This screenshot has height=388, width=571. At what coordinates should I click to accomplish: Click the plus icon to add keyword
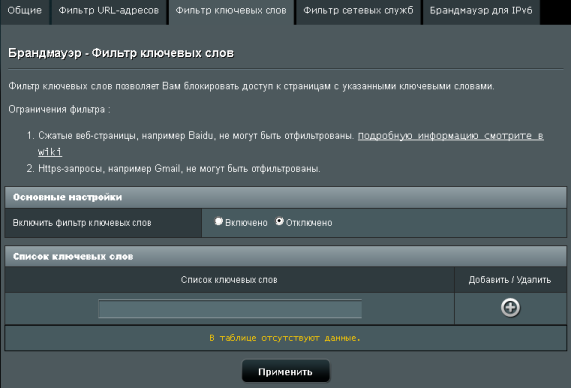click(x=510, y=308)
